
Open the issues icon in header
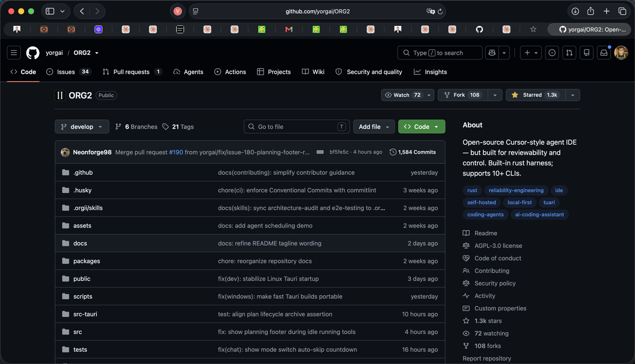pyautogui.click(x=552, y=53)
